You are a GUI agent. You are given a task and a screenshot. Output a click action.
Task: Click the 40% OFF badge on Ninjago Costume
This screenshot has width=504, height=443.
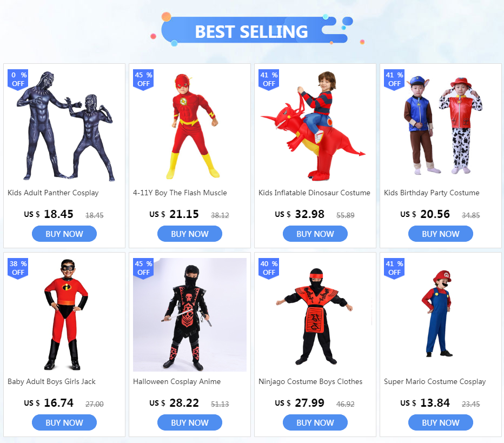269,268
